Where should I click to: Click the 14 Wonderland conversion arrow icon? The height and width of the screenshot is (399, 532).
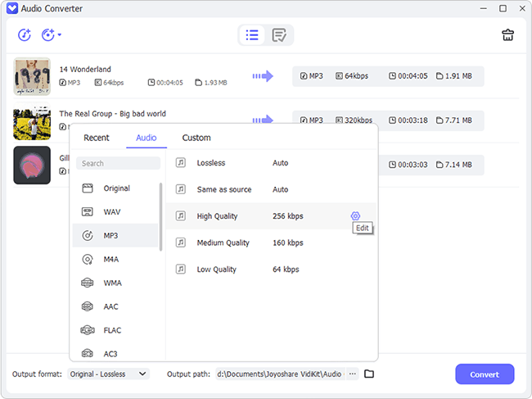263,76
